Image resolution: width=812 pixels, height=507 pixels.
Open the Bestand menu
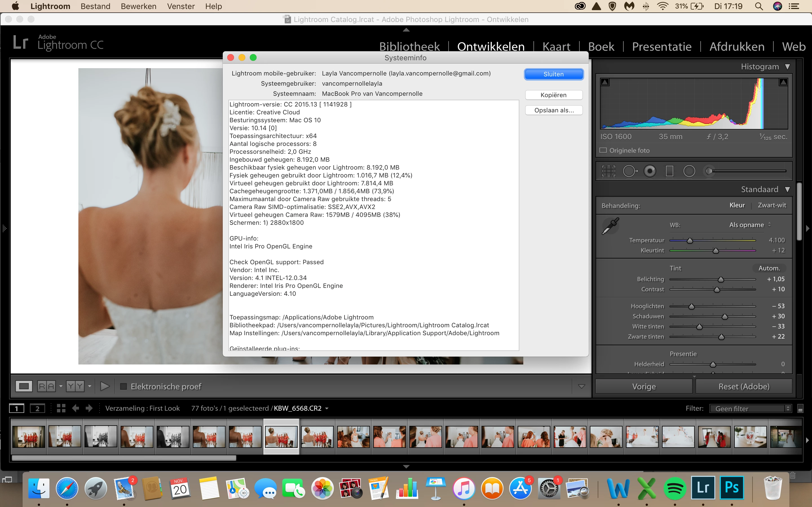pyautogui.click(x=95, y=6)
